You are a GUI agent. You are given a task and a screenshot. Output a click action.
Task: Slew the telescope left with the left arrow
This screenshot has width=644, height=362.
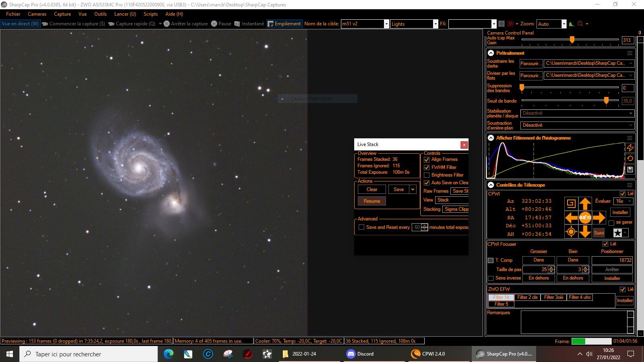pyautogui.click(x=571, y=218)
